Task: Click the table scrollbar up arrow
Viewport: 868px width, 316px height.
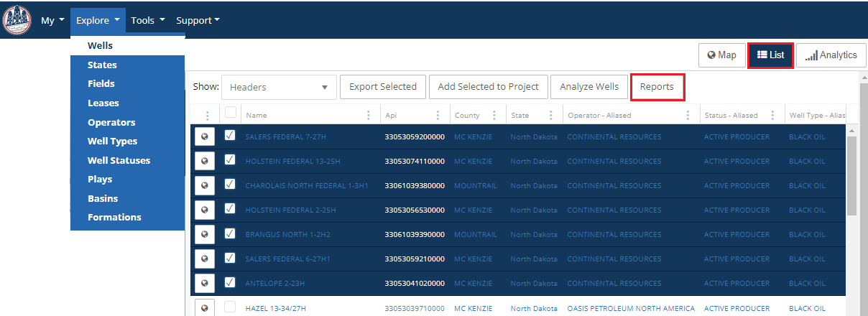Action: 852,130
